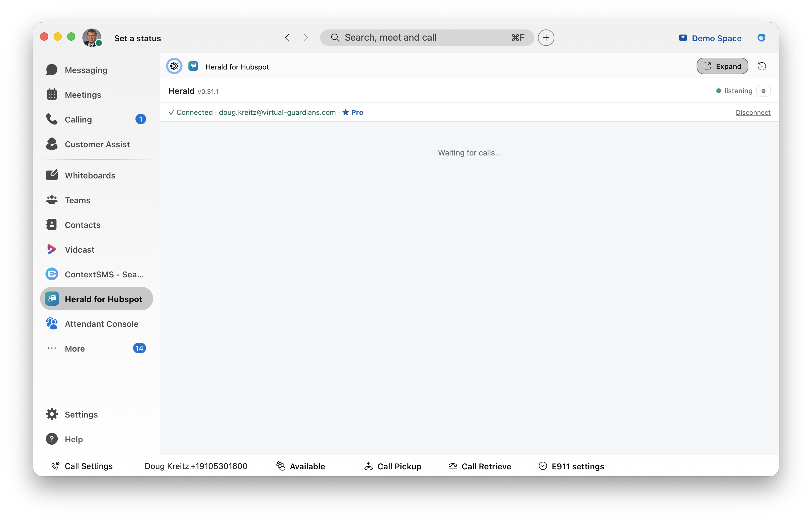
Task: Open Customer Assist in sidebar
Action: 96,144
